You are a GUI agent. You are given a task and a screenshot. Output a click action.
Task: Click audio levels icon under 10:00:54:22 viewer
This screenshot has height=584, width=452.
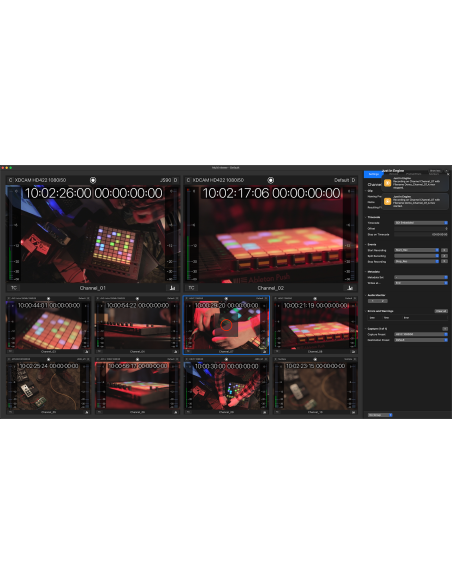pos(175,352)
